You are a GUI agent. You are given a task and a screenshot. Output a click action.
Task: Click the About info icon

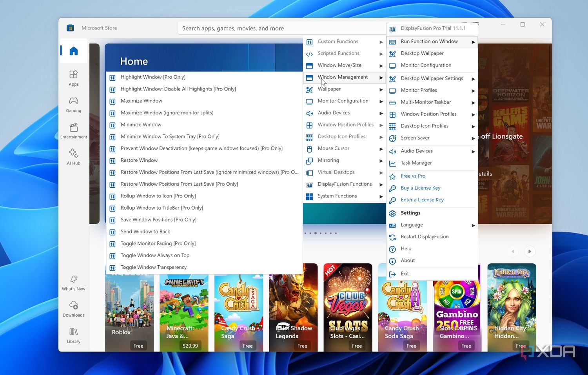392,261
